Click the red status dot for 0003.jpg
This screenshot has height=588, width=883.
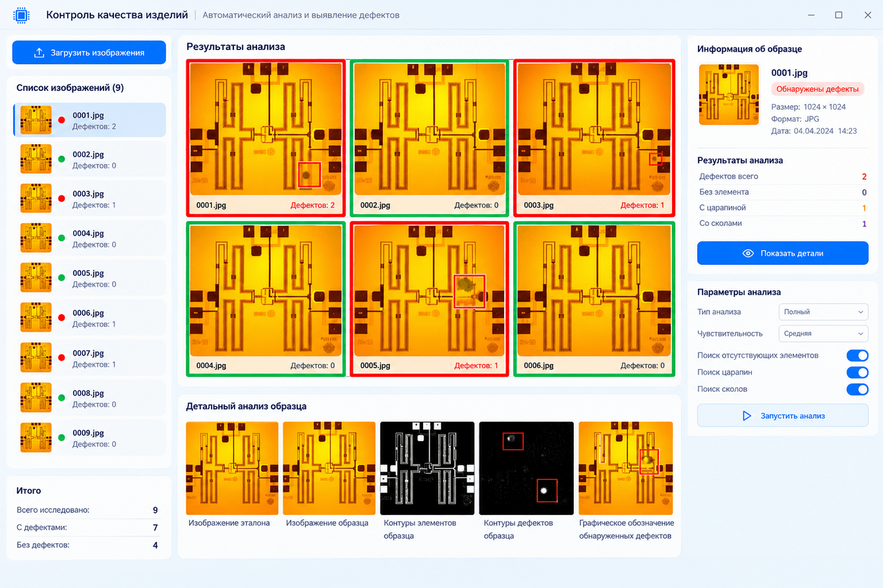(62, 199)
